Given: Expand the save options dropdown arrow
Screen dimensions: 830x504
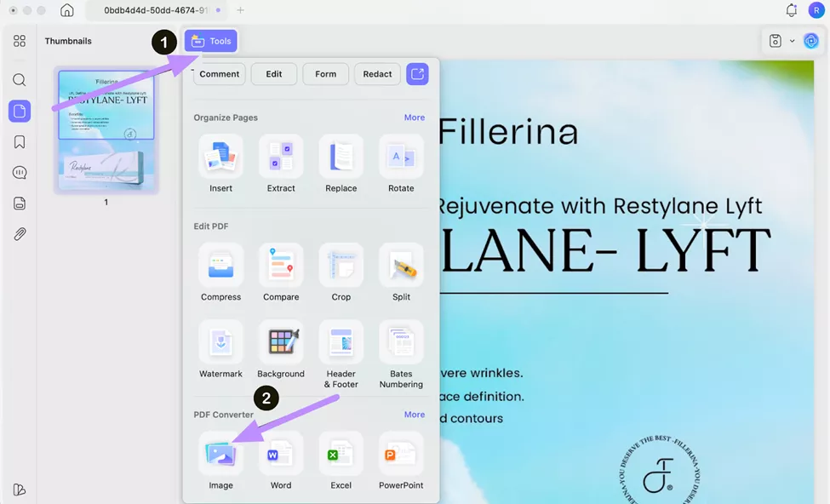Looking at the screenshot, I should click(793, 41).
